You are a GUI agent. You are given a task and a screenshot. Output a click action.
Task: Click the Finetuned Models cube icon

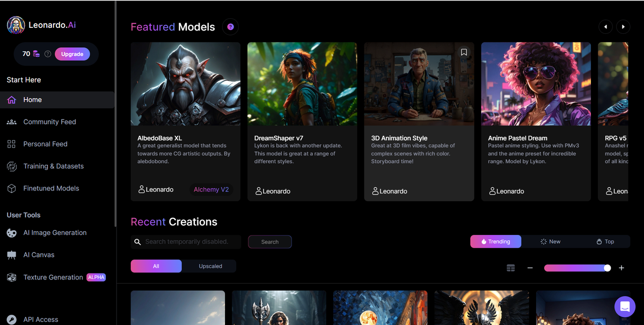(12, 188)
